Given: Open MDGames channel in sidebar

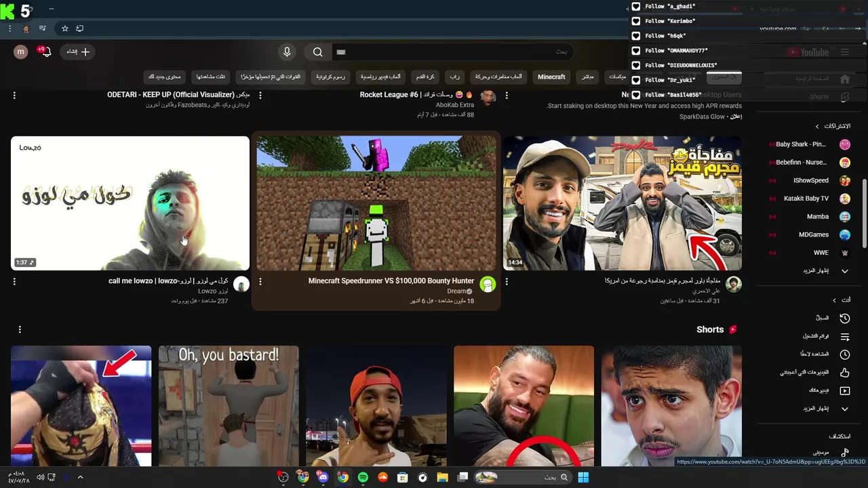Looking at the screenshot, I should coord(810,235).
